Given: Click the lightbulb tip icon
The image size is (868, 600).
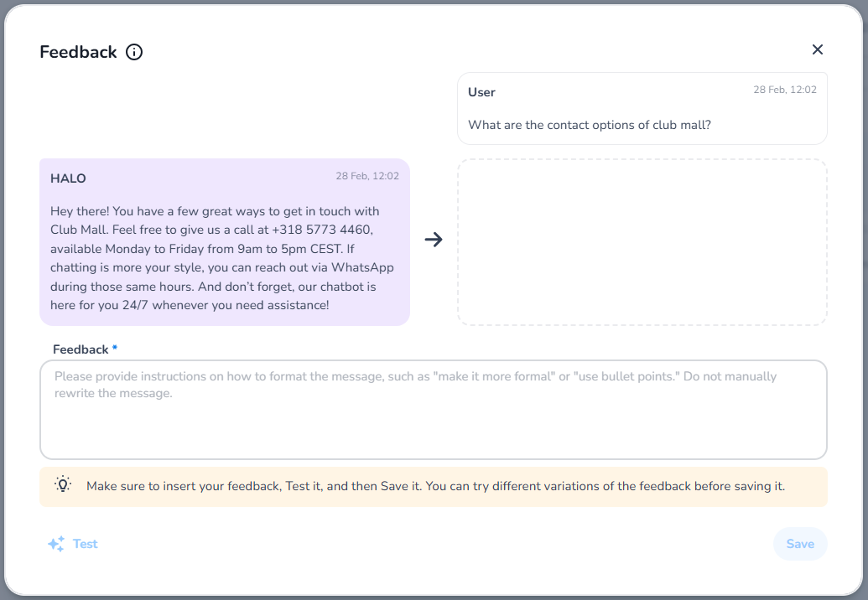Looking at the screenshot, I should click(63, 484).
